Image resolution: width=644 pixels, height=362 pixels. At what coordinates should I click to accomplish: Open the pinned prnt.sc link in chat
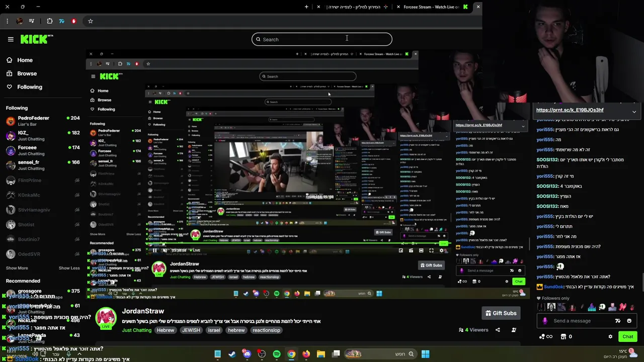point(570,110)
